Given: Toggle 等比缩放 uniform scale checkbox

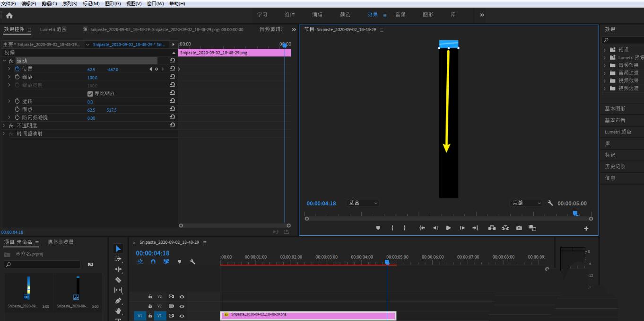Looking at the screenshot, I should pyautogui.click(x=90, y=93).
